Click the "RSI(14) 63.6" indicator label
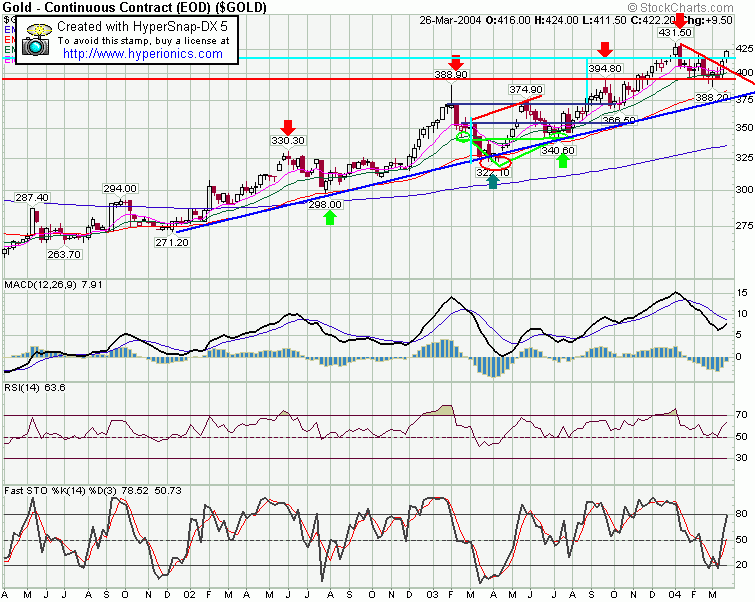Viewport: 755px width, 602px height. pos(35,387)
